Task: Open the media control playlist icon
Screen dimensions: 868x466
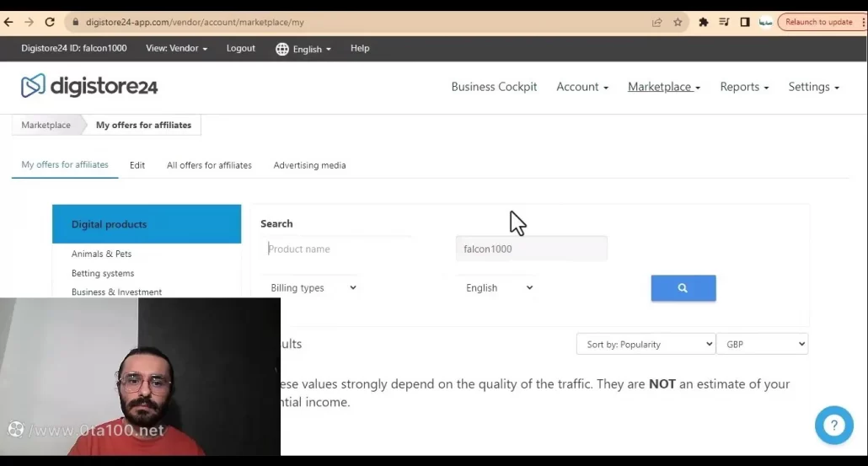Action: click(724, 23)
